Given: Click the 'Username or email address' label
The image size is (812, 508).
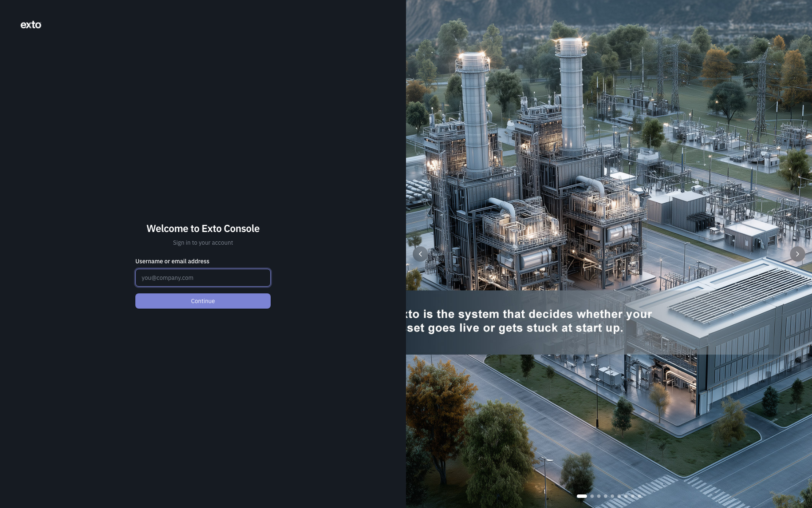Looking at the screenshot, I should 172,261.
